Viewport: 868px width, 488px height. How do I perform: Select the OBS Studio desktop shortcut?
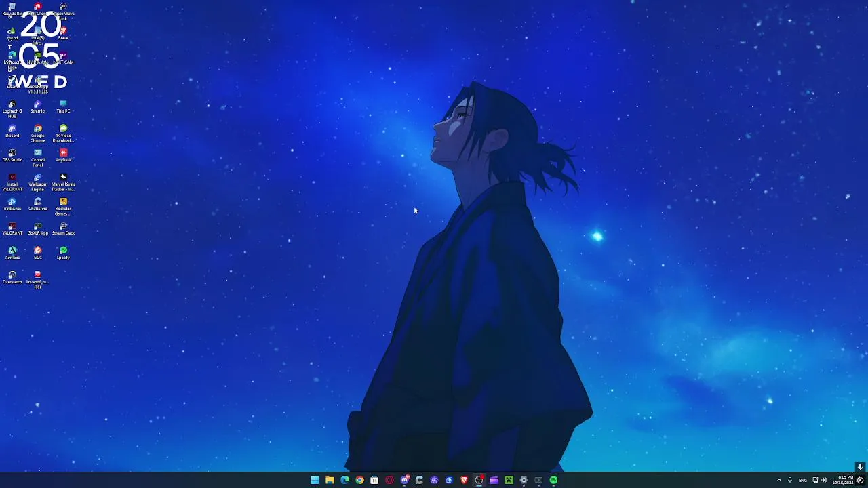(12, 156)
